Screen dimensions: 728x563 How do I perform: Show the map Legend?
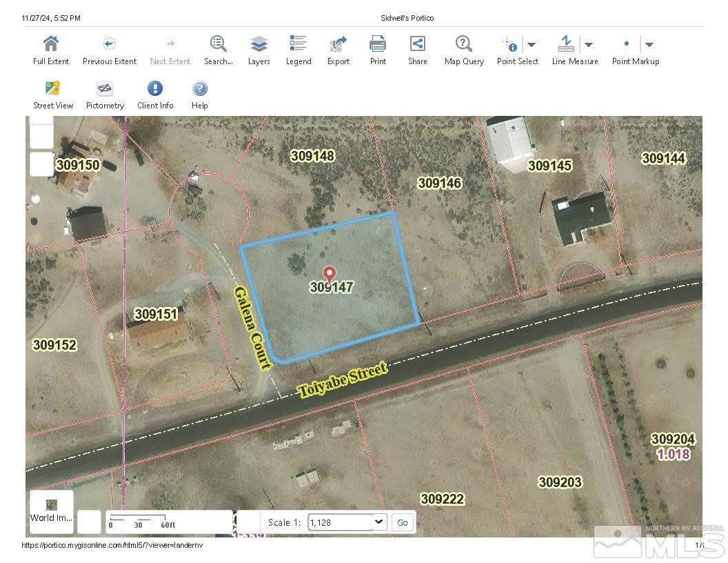click(x=299, y=45)
